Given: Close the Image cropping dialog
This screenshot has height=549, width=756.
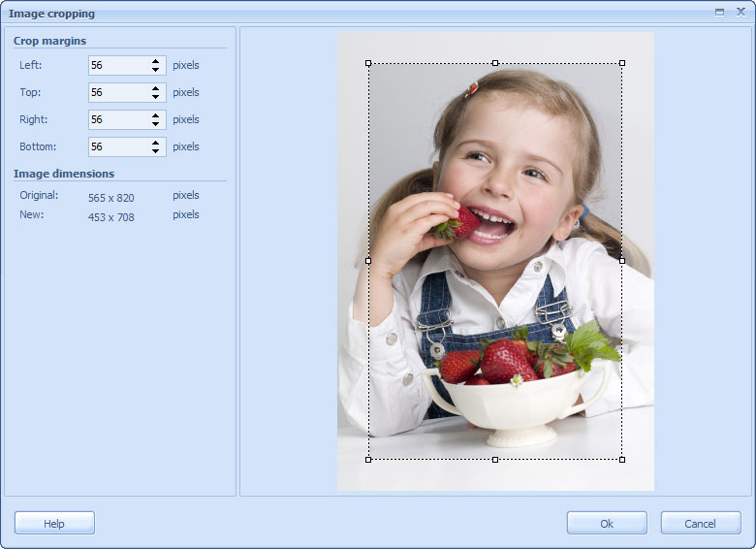Looking at the screenshot, I should 740,12.
